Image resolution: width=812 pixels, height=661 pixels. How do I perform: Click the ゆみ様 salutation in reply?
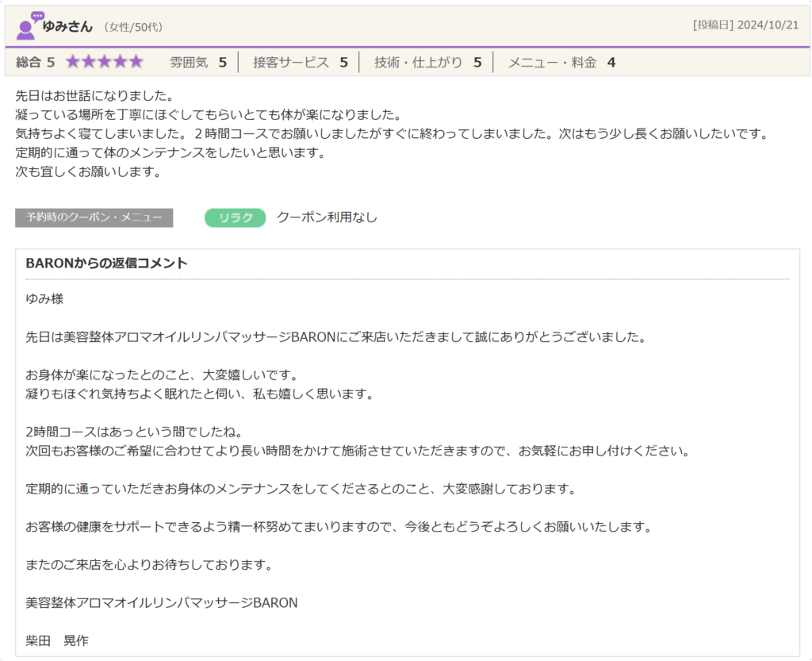[44, 299]
